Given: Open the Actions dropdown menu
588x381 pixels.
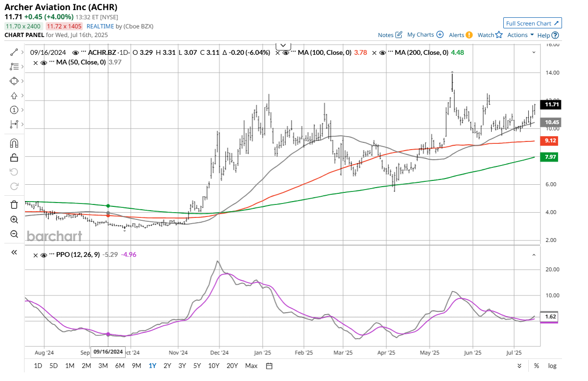Looking at the screenshot, I should click(521, 35).
